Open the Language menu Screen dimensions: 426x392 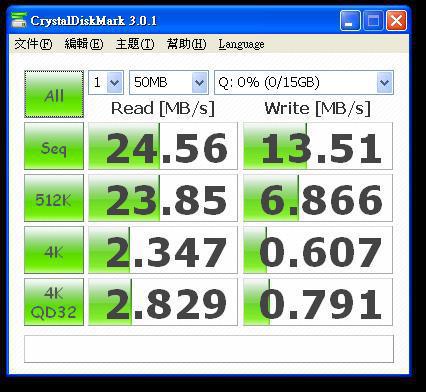pos(242,44)
